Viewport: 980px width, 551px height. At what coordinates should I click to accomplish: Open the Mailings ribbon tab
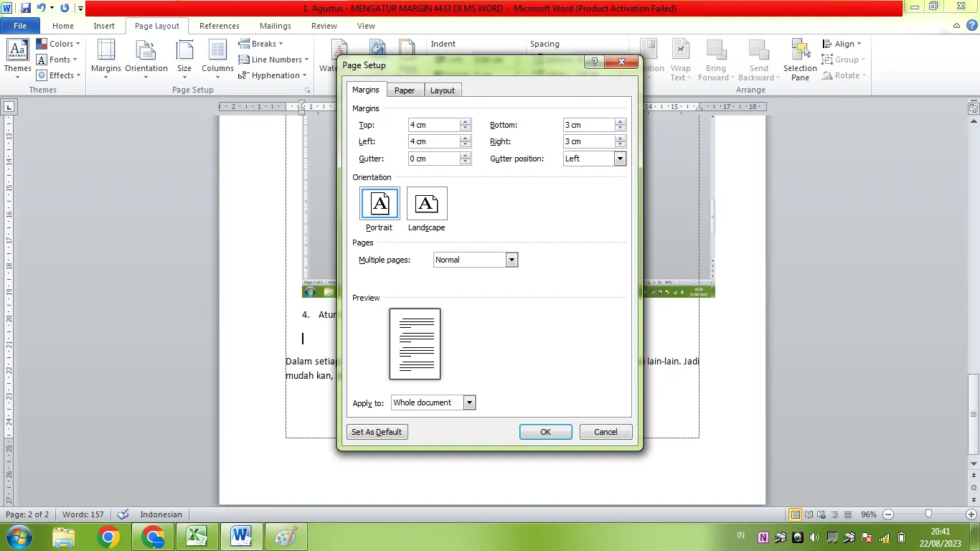[275, 25]
